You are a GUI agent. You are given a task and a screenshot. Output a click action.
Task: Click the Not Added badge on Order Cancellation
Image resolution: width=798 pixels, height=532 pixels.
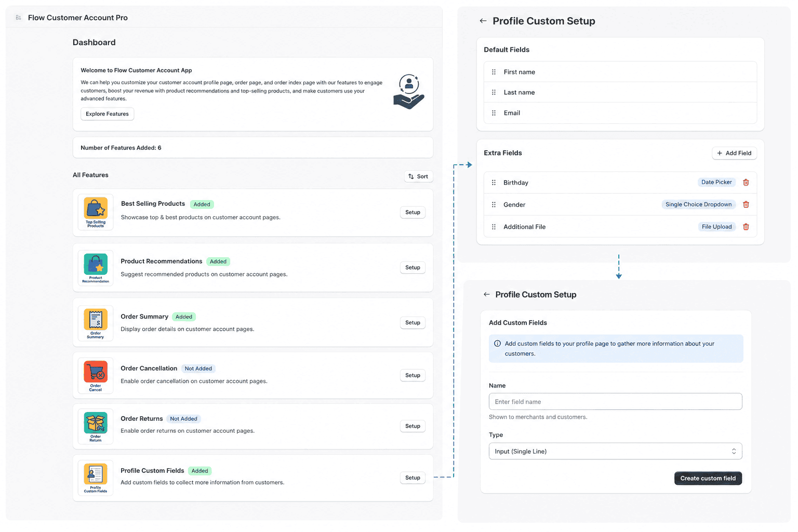point(198,369)
